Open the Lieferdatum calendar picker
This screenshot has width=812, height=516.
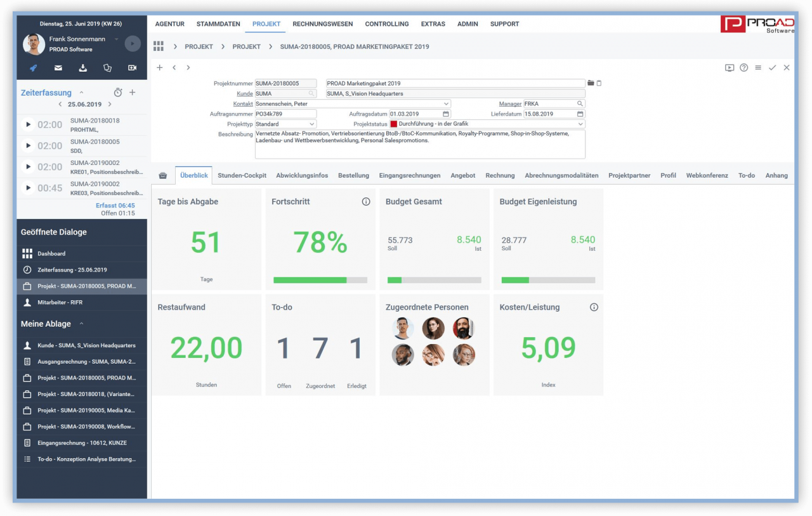pos(580,114)
